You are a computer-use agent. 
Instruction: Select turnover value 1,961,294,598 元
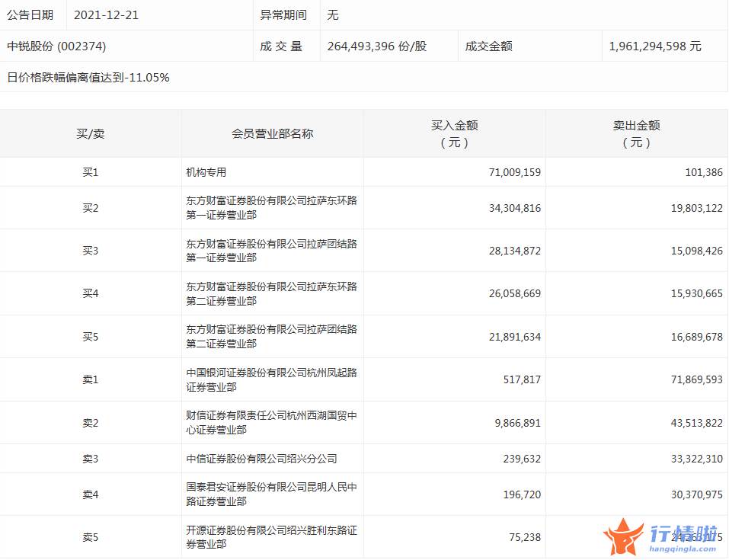655,46
